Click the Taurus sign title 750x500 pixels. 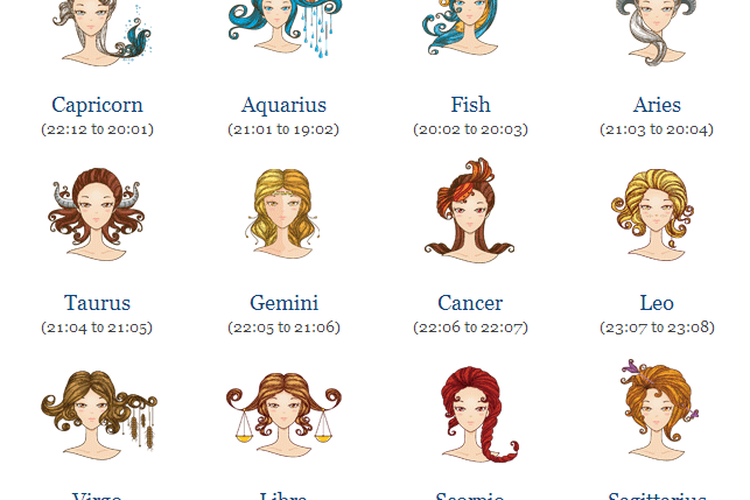tap(97, 303)
